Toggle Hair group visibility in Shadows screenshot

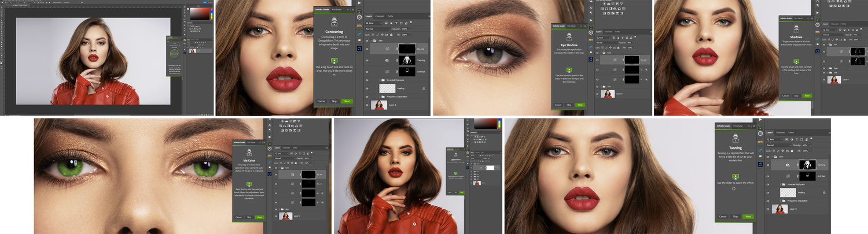coord(823,44)
